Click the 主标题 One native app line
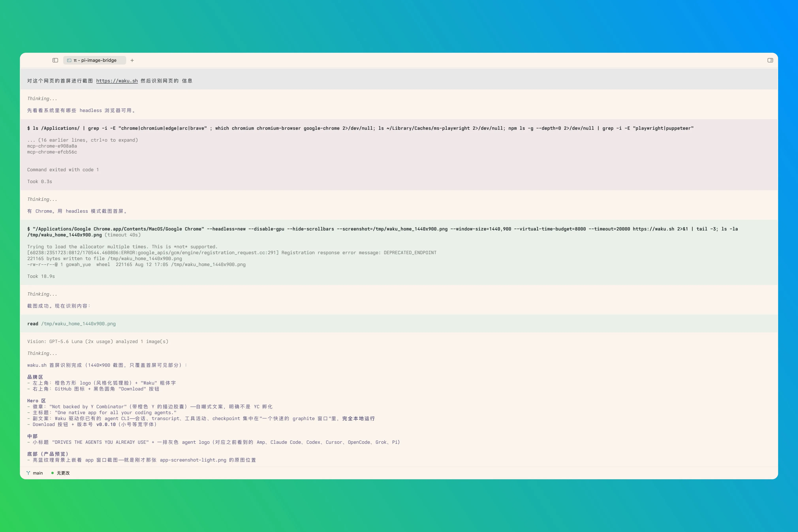The width and height of the screenshot is (798, 532). click(102, 413)
